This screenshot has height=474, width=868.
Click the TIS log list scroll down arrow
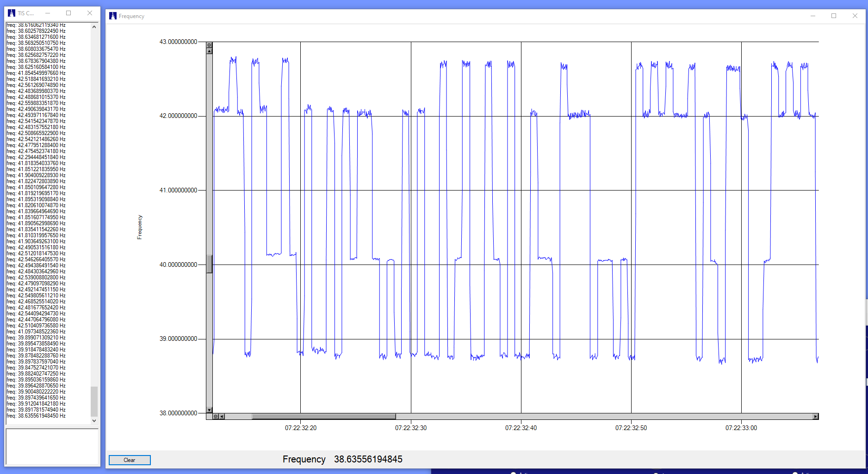(94, 420)
